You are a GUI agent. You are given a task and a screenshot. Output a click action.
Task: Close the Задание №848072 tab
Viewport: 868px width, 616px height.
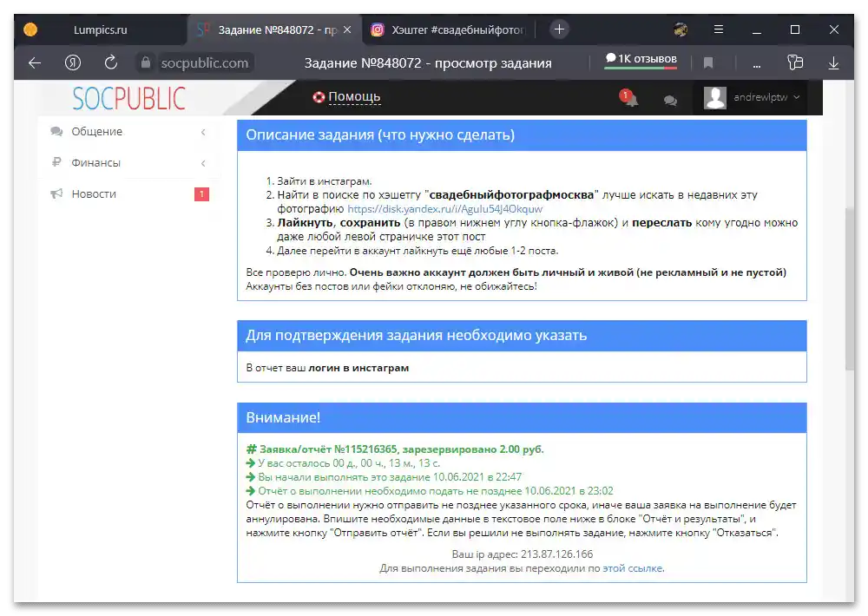pyautogui.click(x=347, y=29)
